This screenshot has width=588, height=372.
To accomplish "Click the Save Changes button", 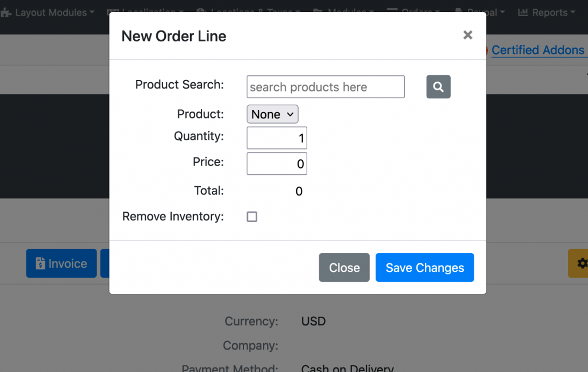I will tap(424, 267).
